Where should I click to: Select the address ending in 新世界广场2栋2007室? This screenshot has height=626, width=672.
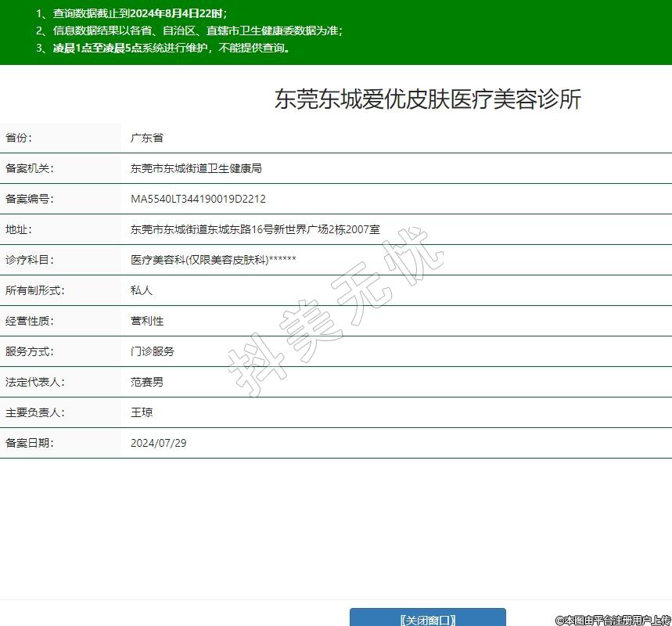pos(255,229)
